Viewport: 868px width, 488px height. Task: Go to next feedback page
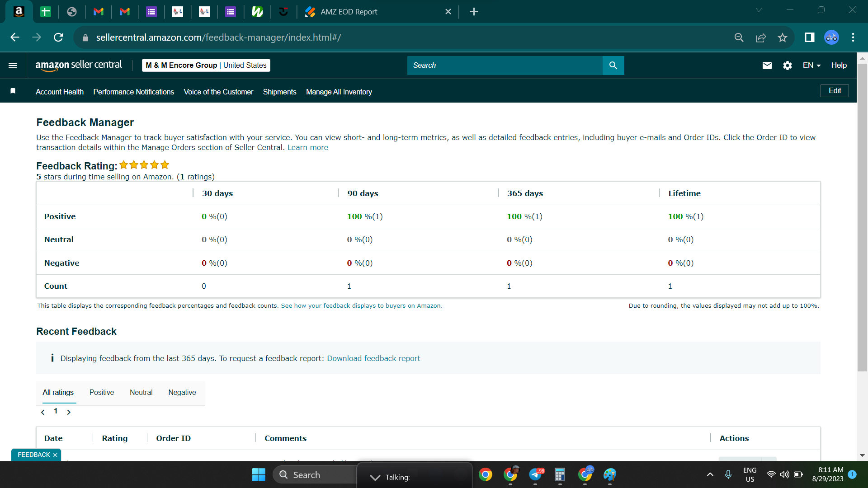click(x=69, y=412)
